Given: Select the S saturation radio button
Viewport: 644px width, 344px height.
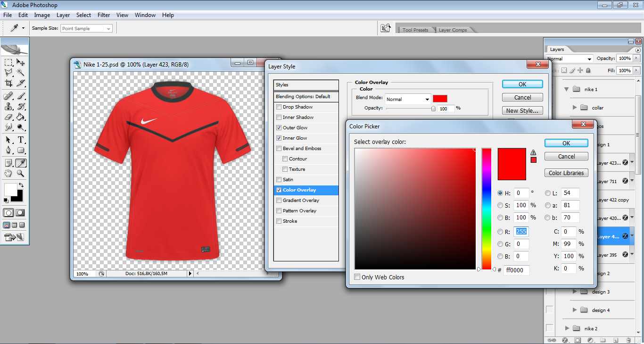Looking at the screenshot, I should (x=501, y=205).
